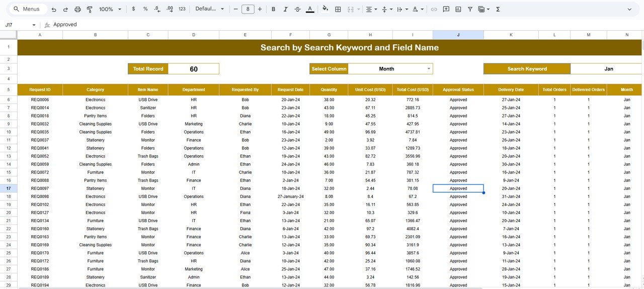Toggle strikethrough formatting
This screenshot has height=289, width=644.
point(297,9)
